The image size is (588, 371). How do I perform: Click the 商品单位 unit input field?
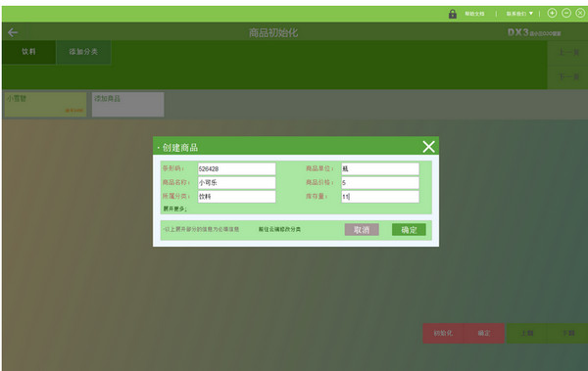point(380,169)
